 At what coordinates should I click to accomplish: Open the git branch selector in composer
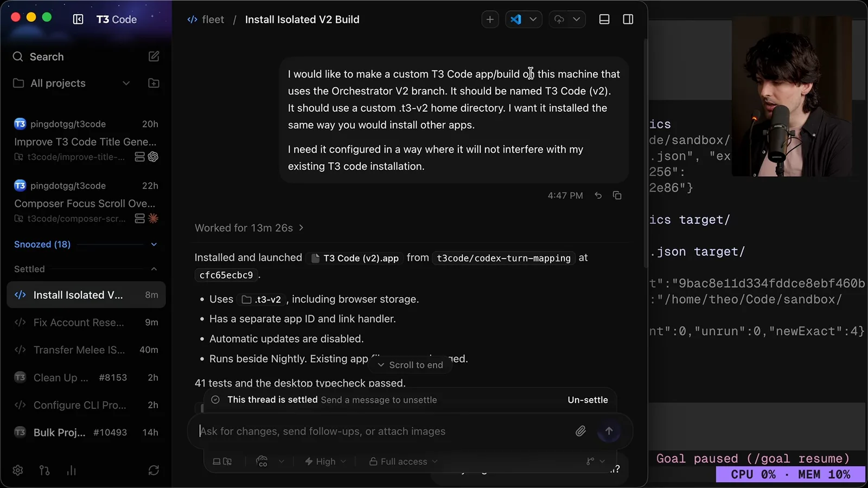[x=595, y=461]
